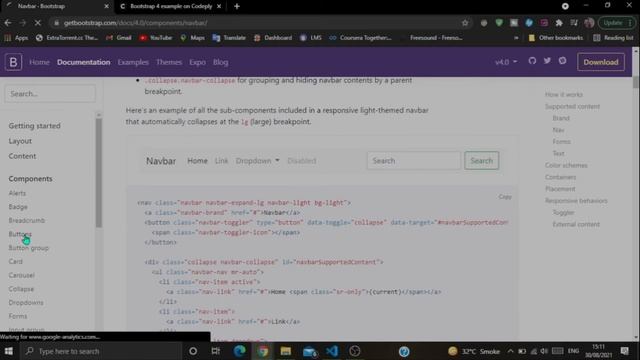This screenshot has width=640, height=360.
Task: Open the Documentation nav item
Action: (x=84, y=62)
